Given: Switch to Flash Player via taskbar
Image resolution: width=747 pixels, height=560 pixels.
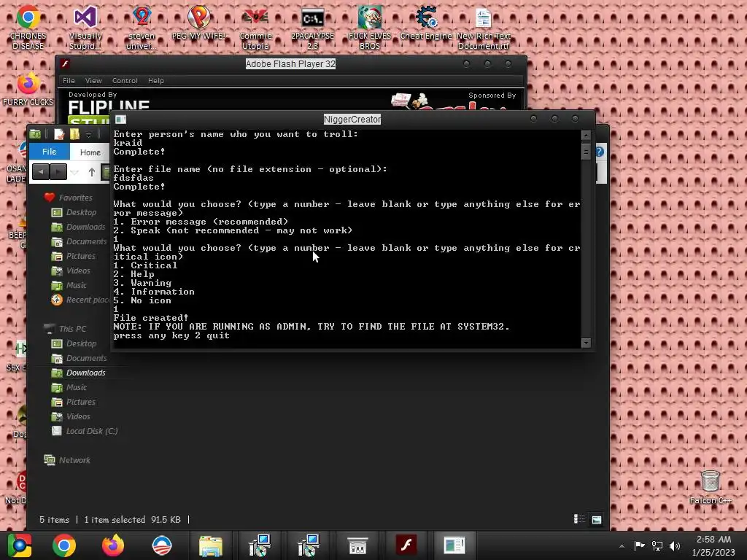Looking at the screenshot, I should click(406, 545).
